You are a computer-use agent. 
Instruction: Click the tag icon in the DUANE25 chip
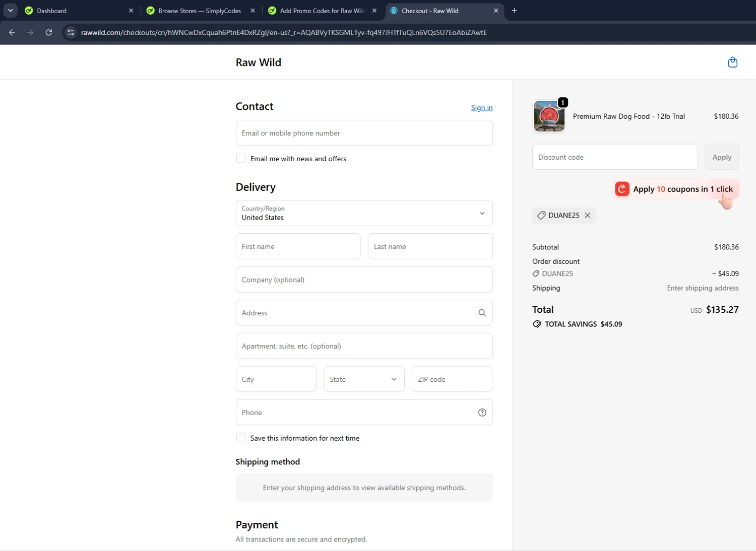tap(541, 216)
